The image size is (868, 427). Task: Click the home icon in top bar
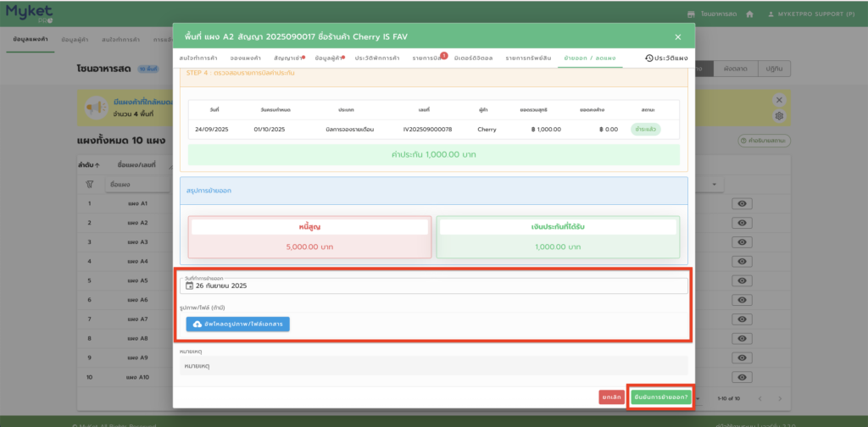coord(748,14)
